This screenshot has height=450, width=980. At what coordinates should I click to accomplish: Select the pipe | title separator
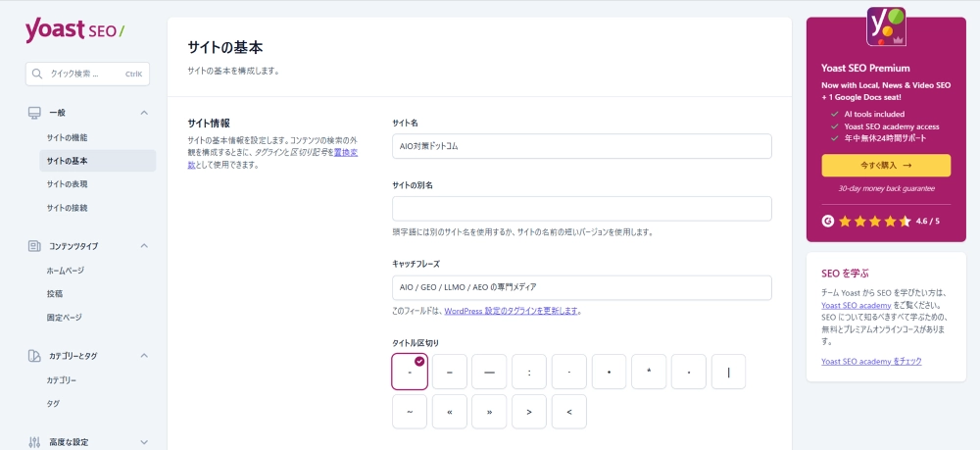click(728, 373)
